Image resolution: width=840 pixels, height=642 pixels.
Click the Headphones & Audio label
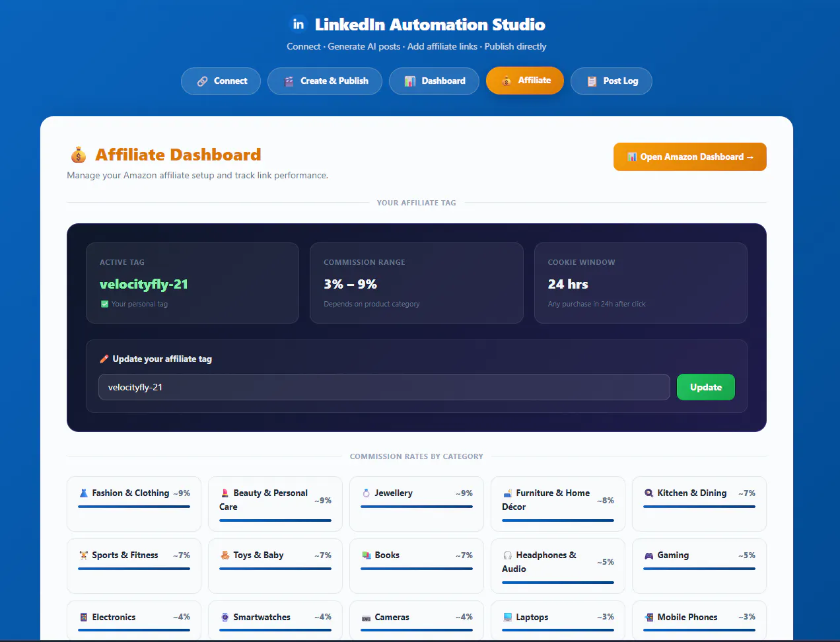pos(540,562)
